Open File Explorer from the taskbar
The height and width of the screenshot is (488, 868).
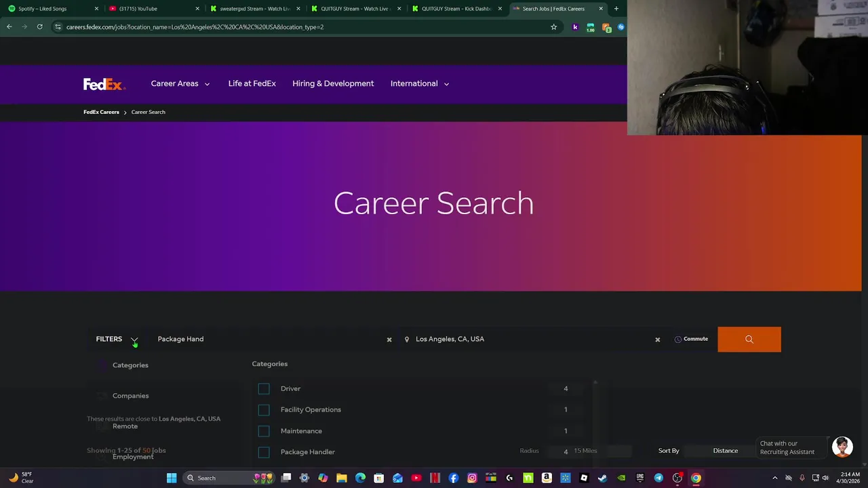pyautogui.click(x=342, y=478)
